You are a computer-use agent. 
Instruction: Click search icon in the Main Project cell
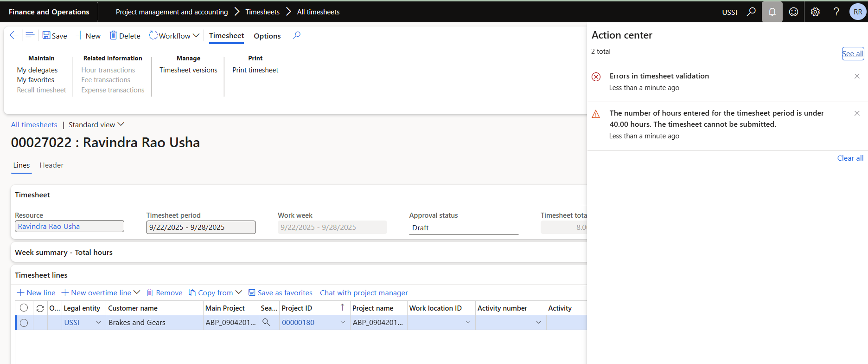[266, 322]
